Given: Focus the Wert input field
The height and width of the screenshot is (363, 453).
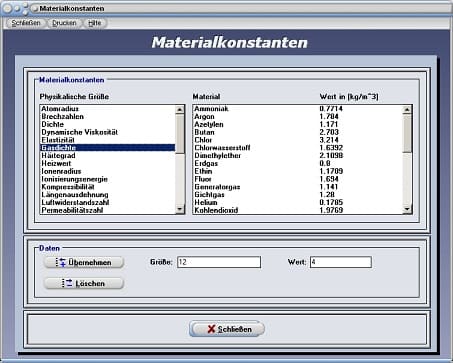Looking at the screenshot, I should 341,262.
